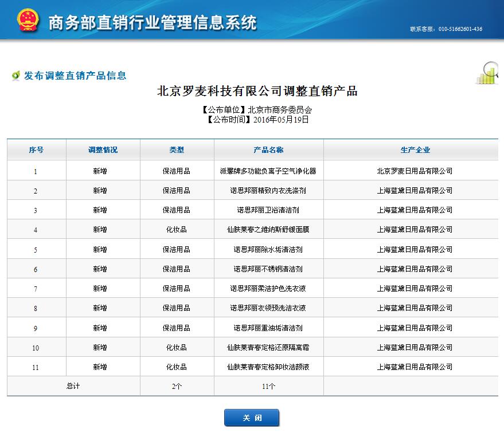Screen dimensions: 504x433
Task: Click the green icon beside 发布调整直销产品信息
Action: click(15, 76)
